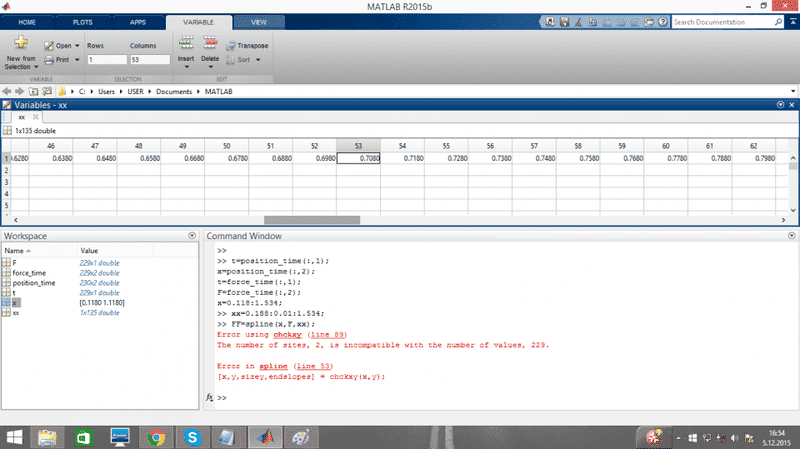Click the Delete row/column icon
800x449 pixels.
click(210, 43)
